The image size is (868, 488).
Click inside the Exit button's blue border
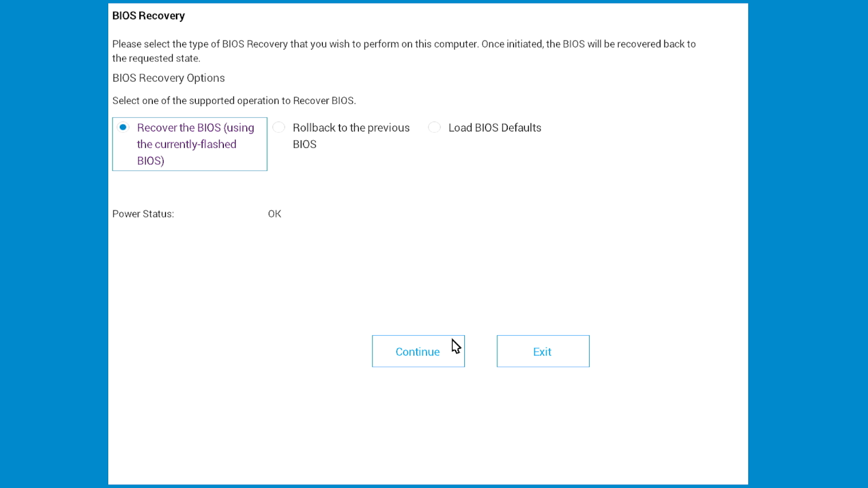pos(542,352)
